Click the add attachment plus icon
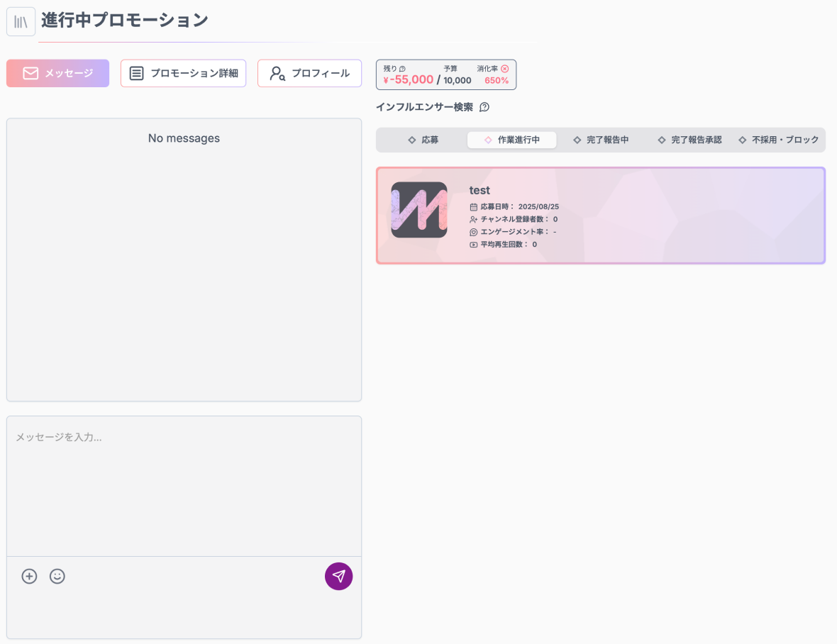The width and height of the screenshot is (837, 644). (29, 577)
